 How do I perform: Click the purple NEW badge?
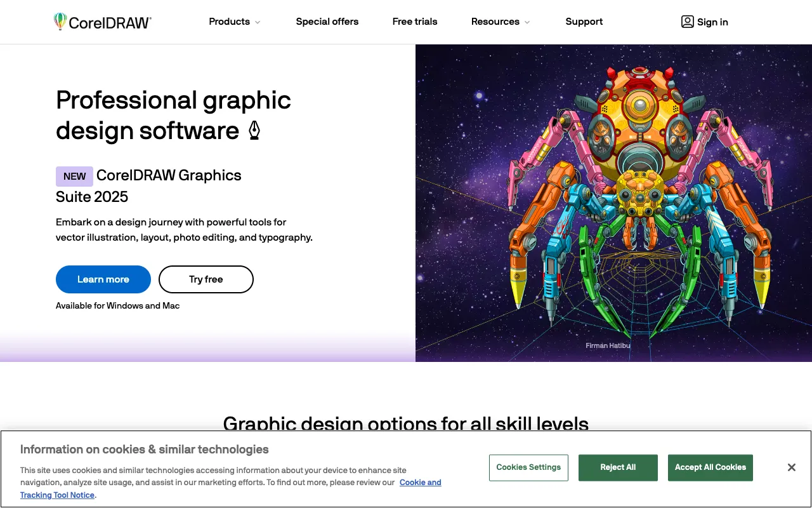pyautogui.click(x=74, y=177)
